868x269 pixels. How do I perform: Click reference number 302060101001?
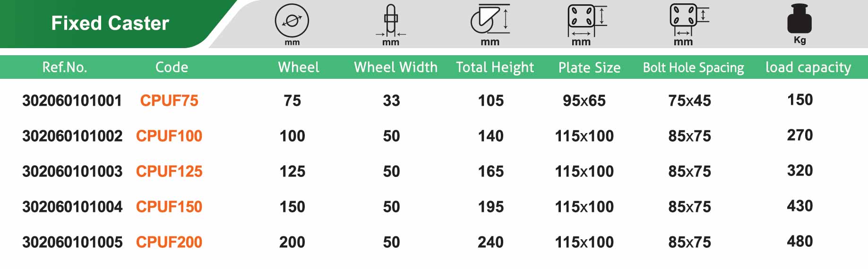pos(72,101)
